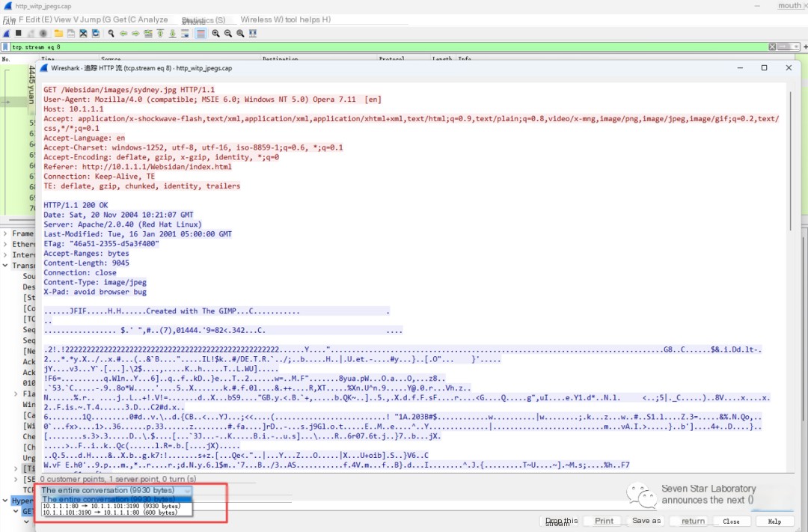Viewport: 808px width, 532px height.
Task: Clear the display filter with X icon
Action: click(x=772, y=47)
